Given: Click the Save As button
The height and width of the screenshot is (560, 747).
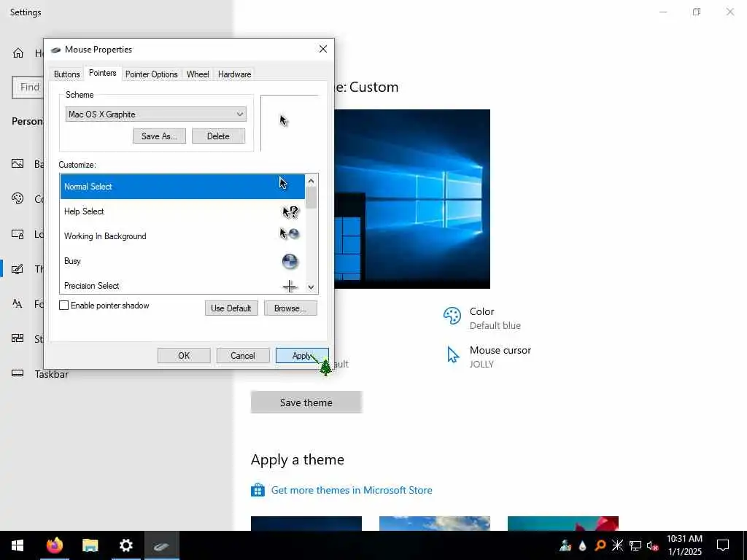Looking at the screenshot, I should pos(159,136).
